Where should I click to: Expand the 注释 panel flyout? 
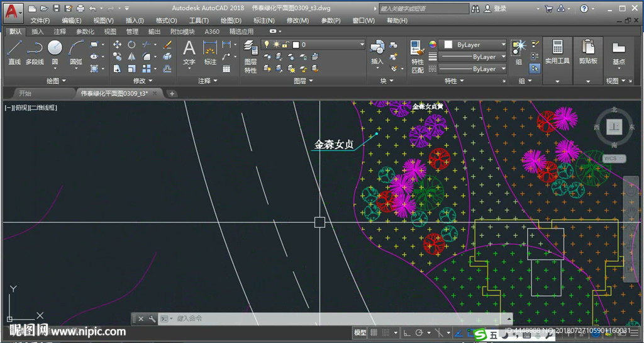tap(208, 81)
